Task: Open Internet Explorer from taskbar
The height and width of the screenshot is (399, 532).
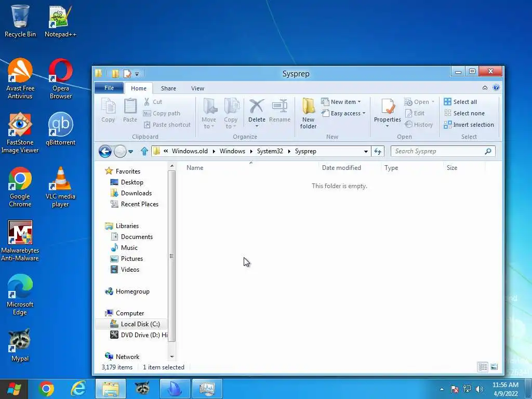Action: click(78, 389)
